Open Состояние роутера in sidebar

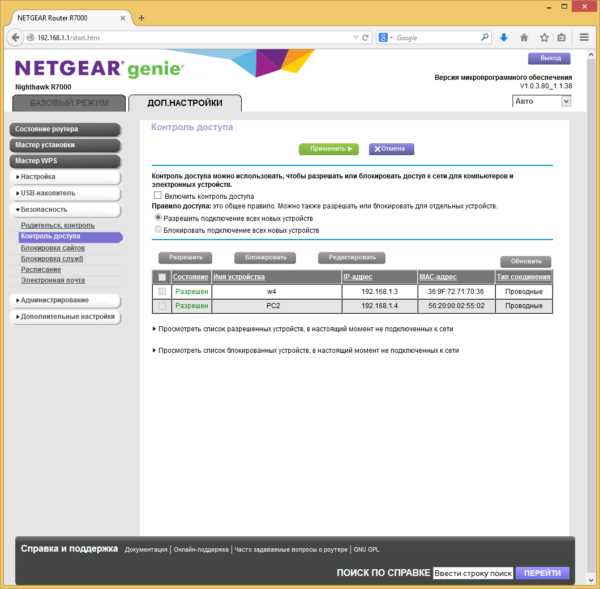tap(65, 129)
